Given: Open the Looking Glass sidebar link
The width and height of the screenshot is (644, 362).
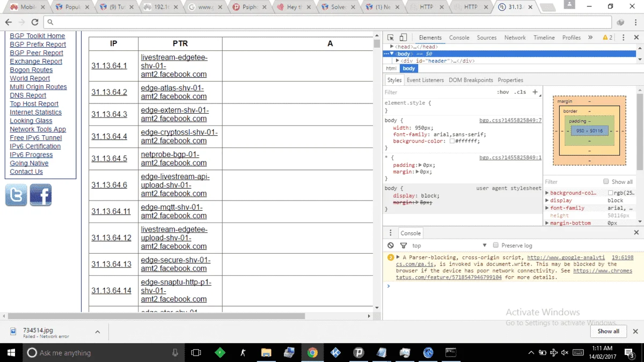Looking at the screenshot, I should tap(31, 121).
